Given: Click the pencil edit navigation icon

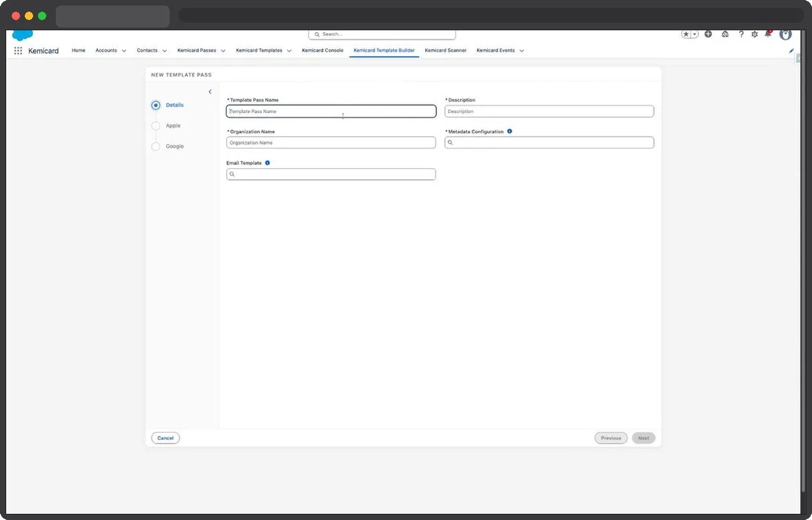Looking at the screenshot, I should coord(791,51).
